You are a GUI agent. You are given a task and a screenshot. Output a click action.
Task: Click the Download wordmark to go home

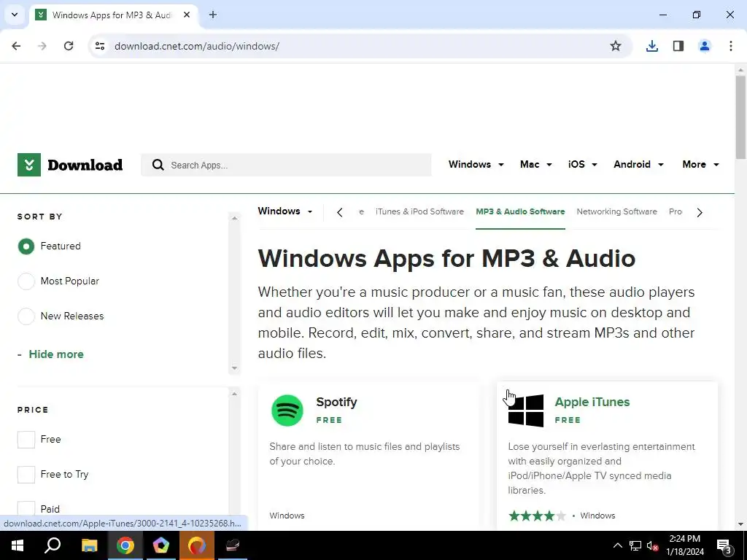coord(85,165)
